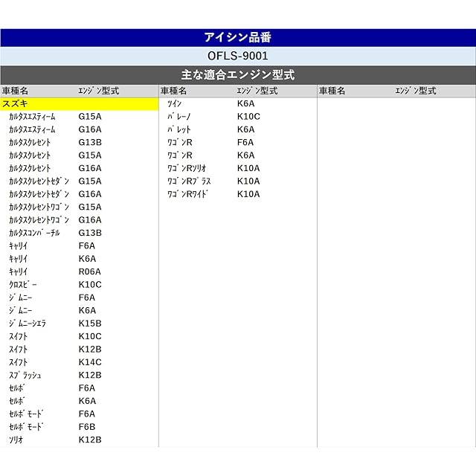Click the エンジン型式 header of the middle column group
The image size is (476, 476).
[257, 91]
